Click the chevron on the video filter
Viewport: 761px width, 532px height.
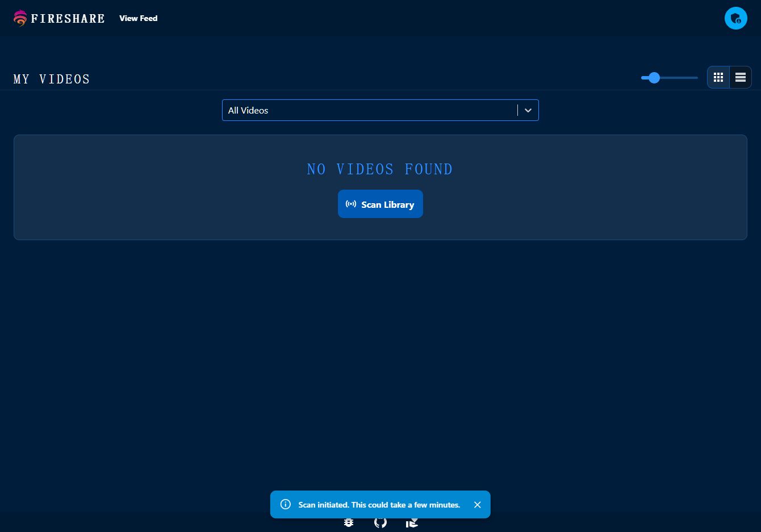[528, 110]
